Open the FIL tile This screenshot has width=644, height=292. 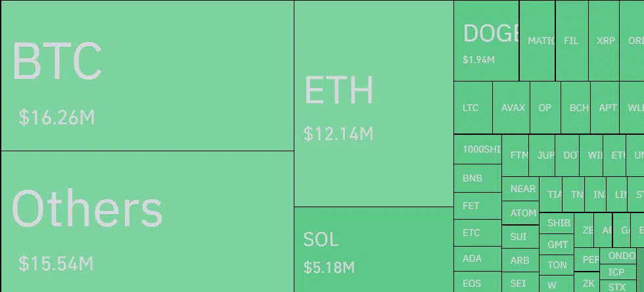(x=572, y=40)
